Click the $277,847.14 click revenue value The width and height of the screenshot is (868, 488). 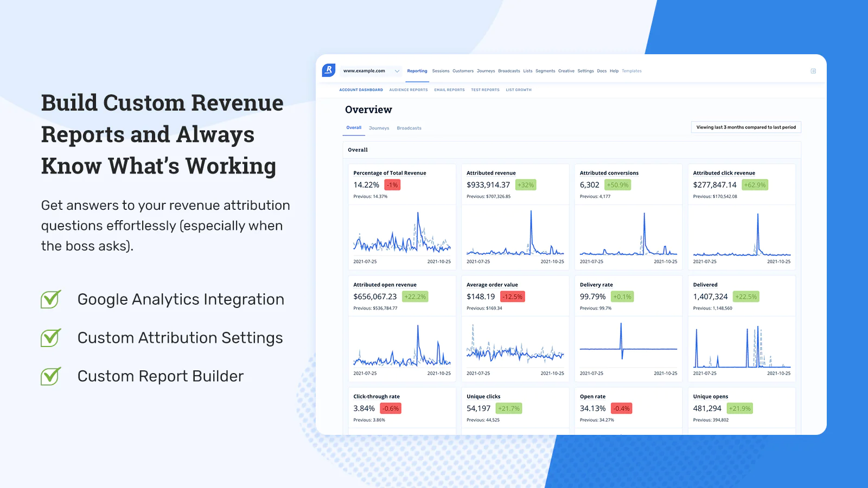point(715,185)
